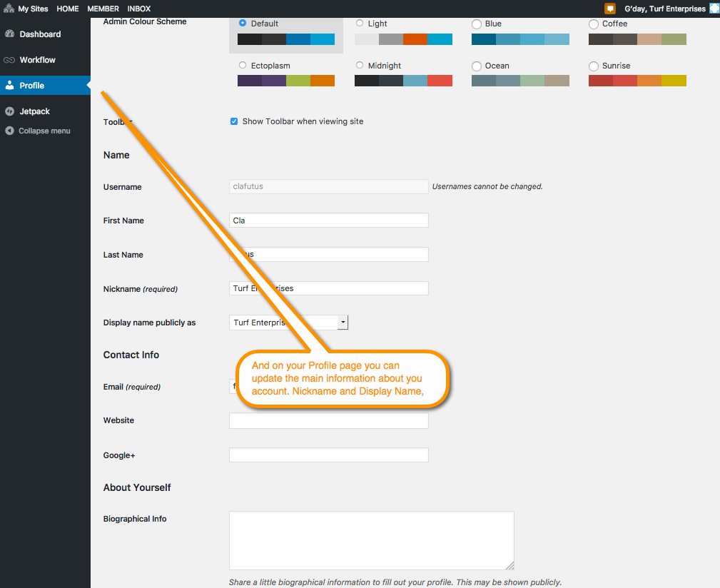Disable Show Toolbar when viewing site

[x=234, y=121]
